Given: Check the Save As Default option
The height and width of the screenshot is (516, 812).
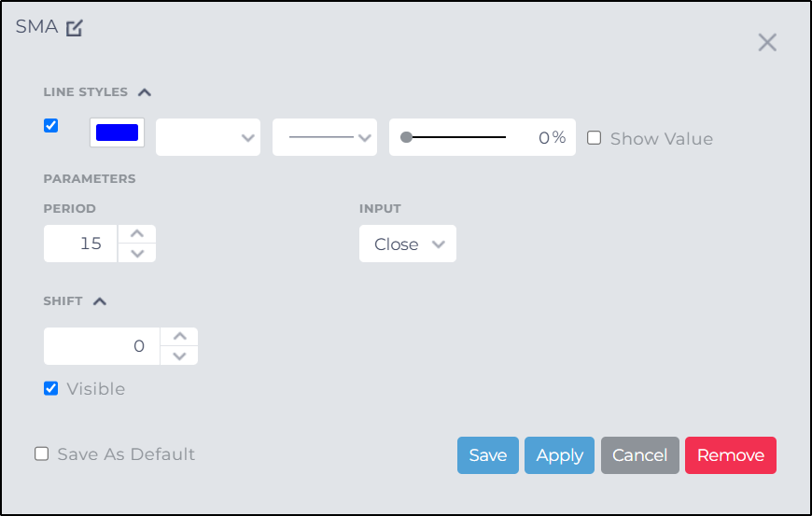Looking at the screenshot, I should tap(42, 453).
